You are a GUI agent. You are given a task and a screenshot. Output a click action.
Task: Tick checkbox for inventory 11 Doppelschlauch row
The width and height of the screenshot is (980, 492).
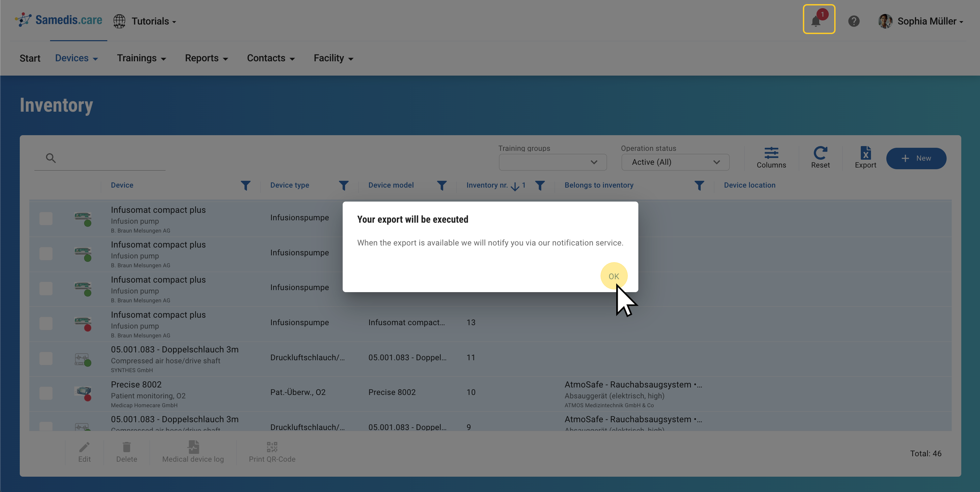pyautogui.click(x=46, y=358)
